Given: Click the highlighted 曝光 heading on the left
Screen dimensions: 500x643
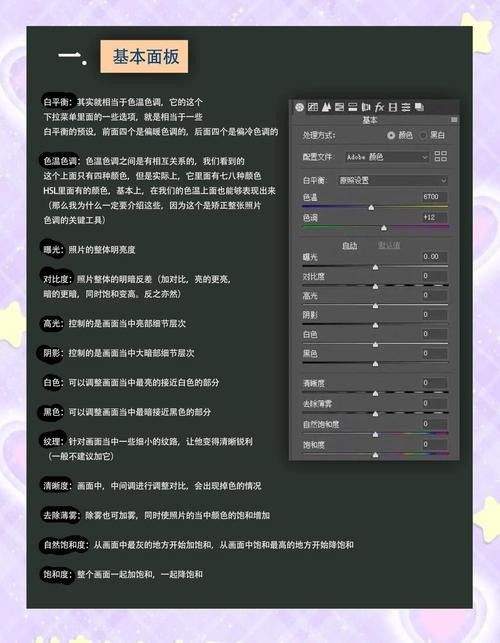Looking at the screenshot, I should tap(54, 249).
